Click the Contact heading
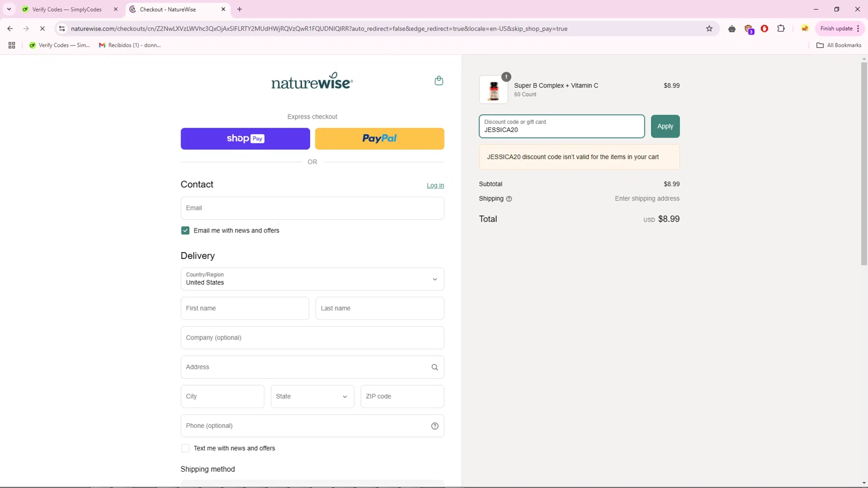868x488 pixels. [197, 184]
